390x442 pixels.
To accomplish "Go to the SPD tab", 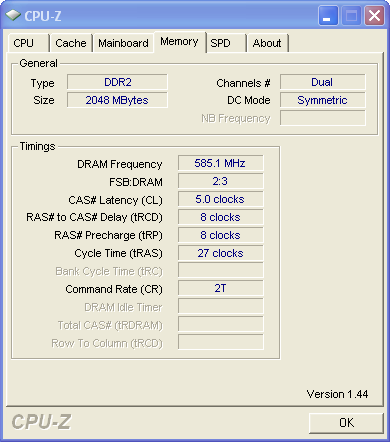I will tap(226, 43).
